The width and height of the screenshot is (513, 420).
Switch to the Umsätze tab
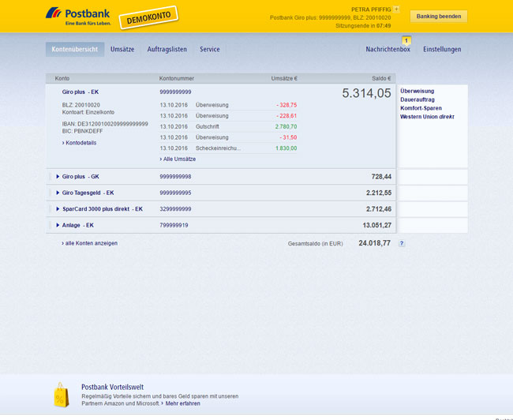[x=122, y=49]
